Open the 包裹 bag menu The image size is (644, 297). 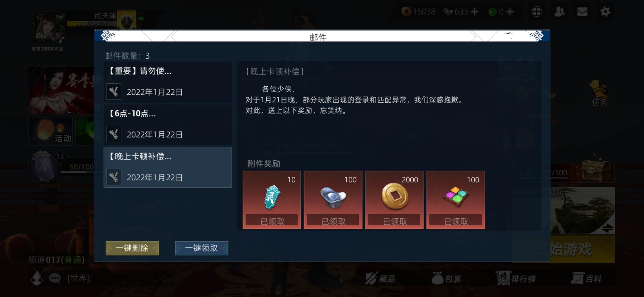pyautogui.click(x=446, y=278)
